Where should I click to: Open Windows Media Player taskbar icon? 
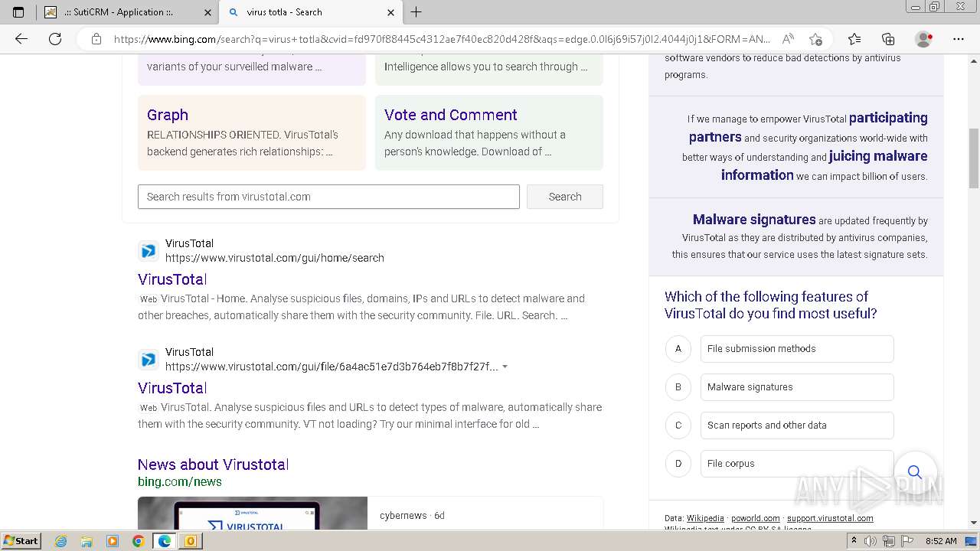pyautogui.click(x=113, y=541)
